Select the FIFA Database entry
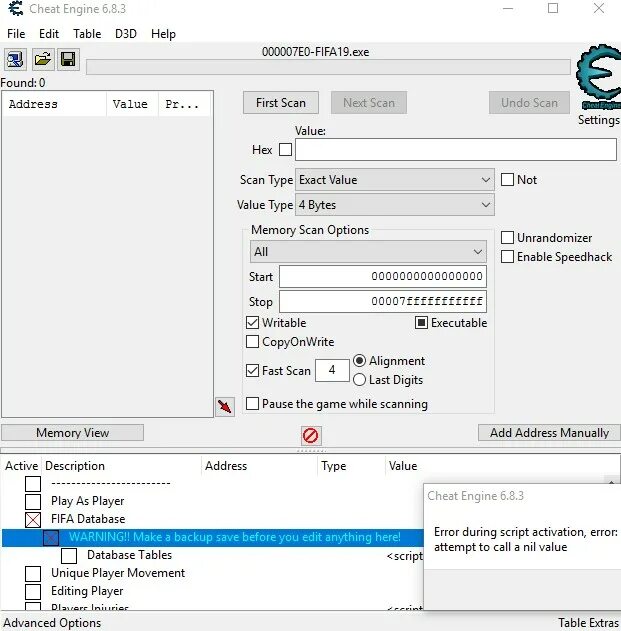621x631 pixels. 88,519
